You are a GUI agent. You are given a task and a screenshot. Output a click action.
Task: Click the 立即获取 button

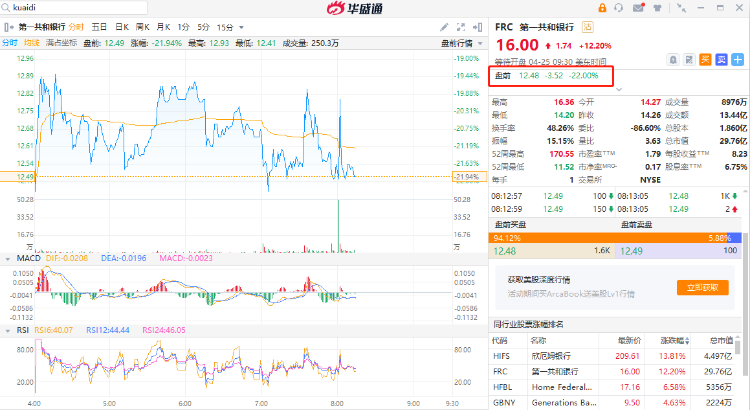pos(703,288)
